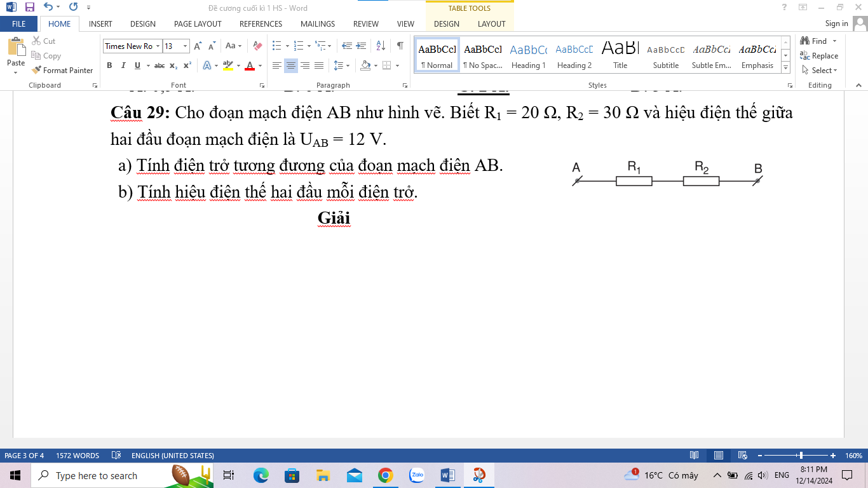Copy the selected content
The height and width of the screenshot is (488, 868).
(x=46, y=56)
